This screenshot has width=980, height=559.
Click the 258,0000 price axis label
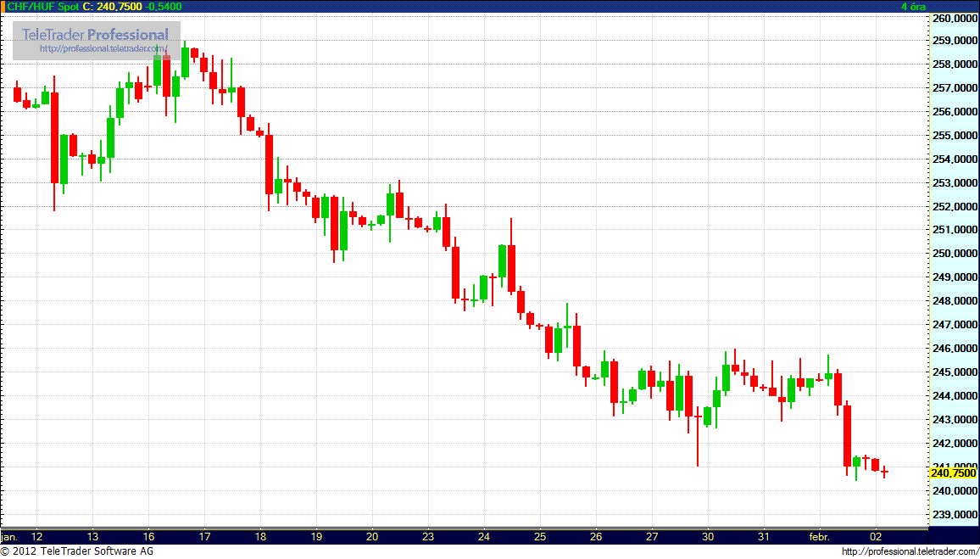955,64
